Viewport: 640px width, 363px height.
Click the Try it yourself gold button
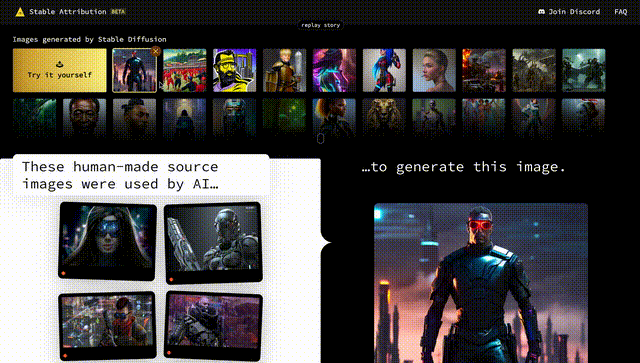point(60,70)
